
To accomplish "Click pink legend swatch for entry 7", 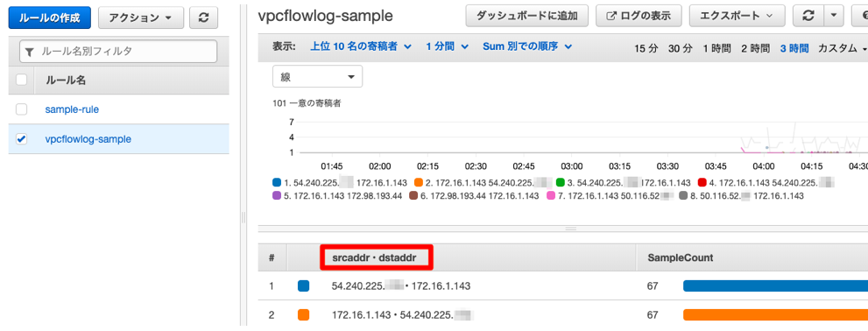I will click(550, 195).
